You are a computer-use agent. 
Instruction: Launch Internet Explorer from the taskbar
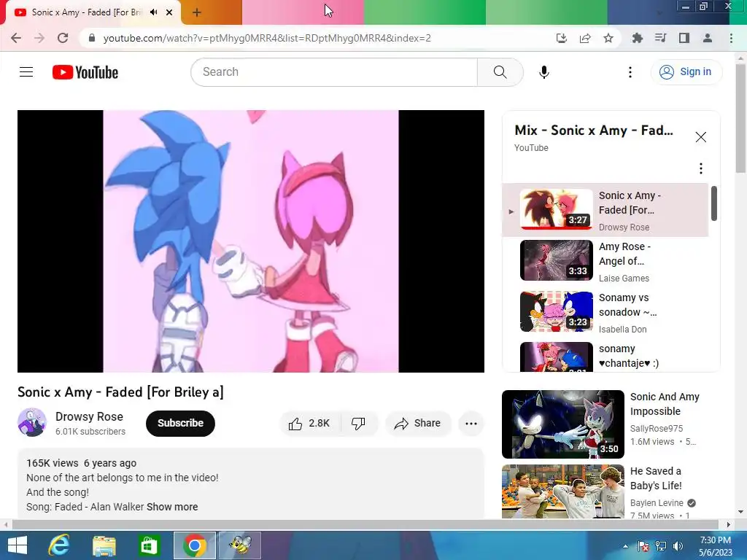click(x=59, y=545)
